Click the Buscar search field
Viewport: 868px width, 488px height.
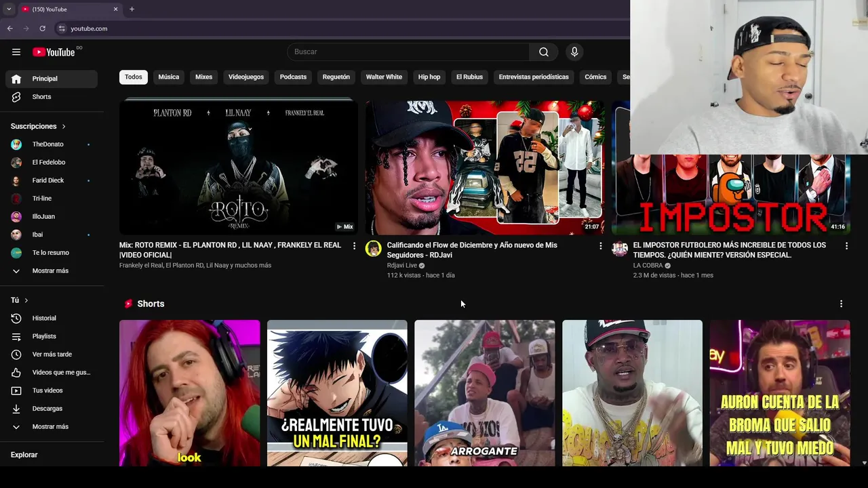408,52
